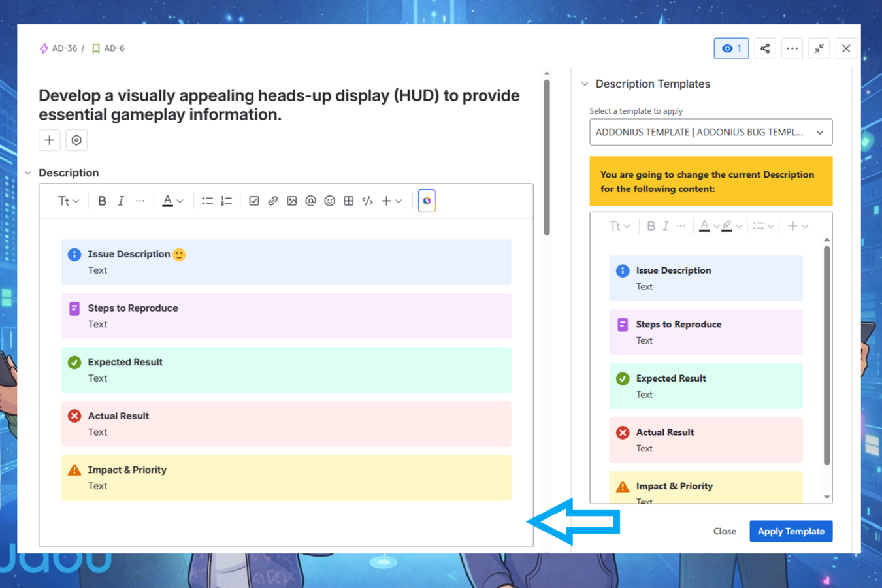Image resolution: width=882 pixels, height=588 pixels.
Task: Collapse the Description Templates section
Action: [585, 84]
